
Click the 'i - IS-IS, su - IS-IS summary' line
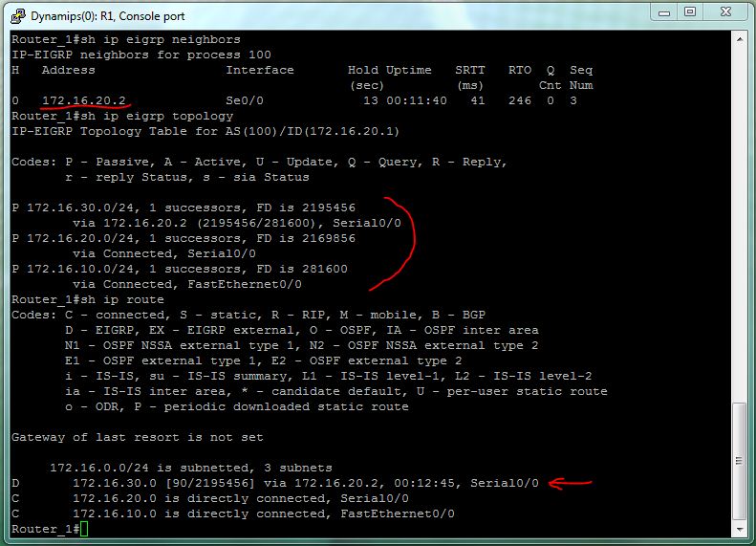(x=329, y=376)
